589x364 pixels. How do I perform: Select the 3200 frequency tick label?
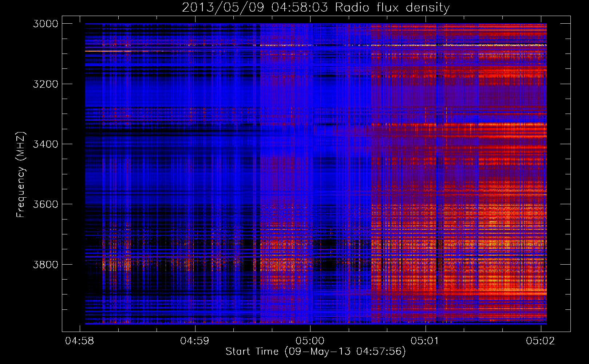(x=46, y=84)
